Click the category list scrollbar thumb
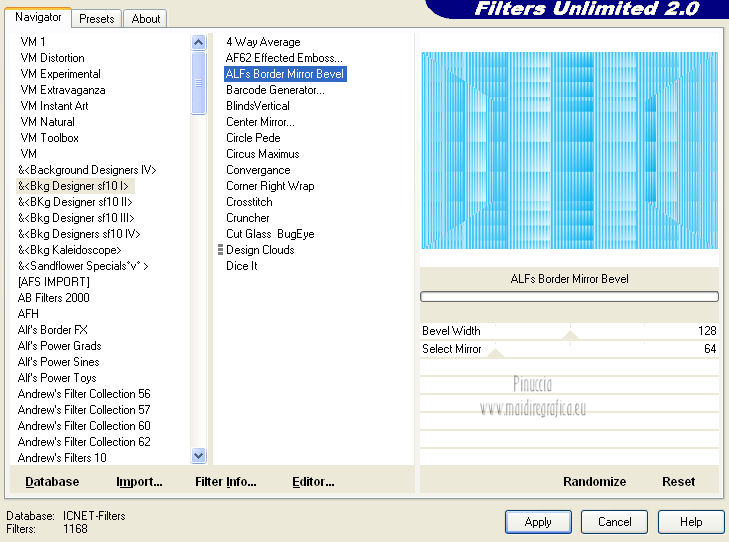The image size is (729, 542). 199,83
